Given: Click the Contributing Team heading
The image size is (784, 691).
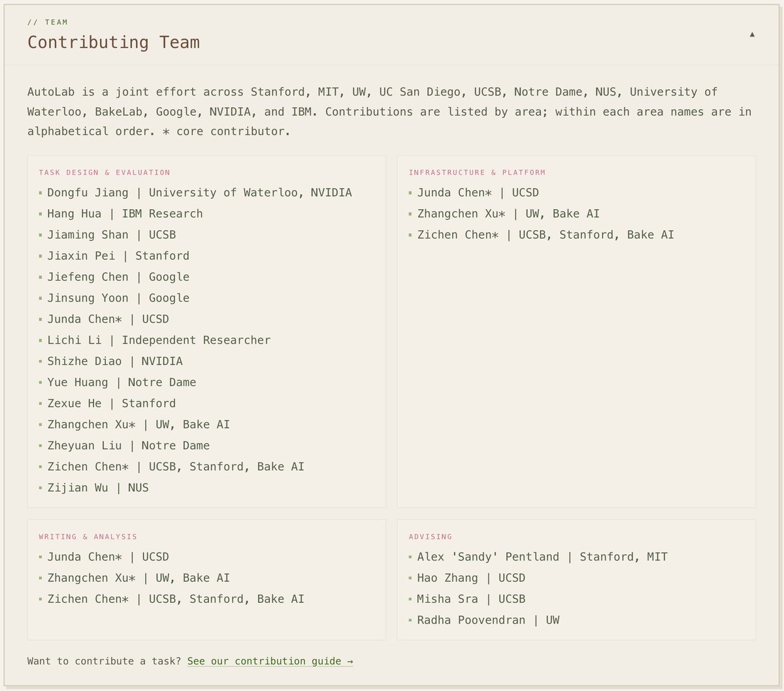Looking at the screenshot, I should (113, 42).
